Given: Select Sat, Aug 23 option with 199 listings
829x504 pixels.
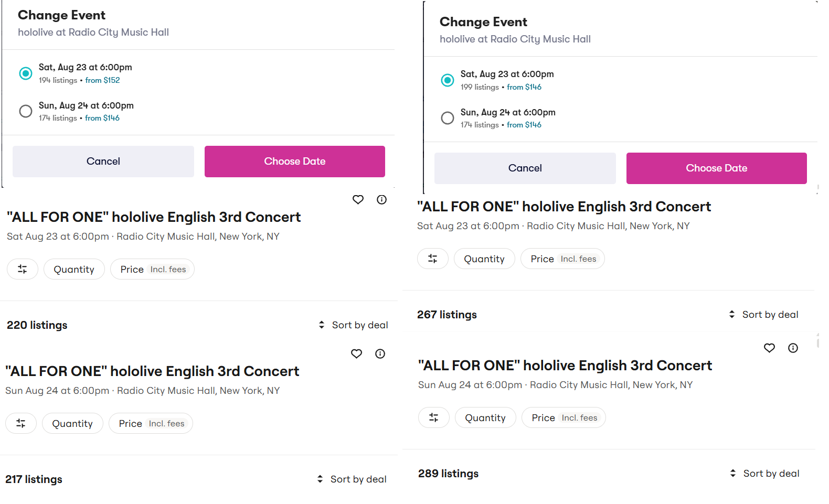Looking at the screenshot, I should click(448, 80).
